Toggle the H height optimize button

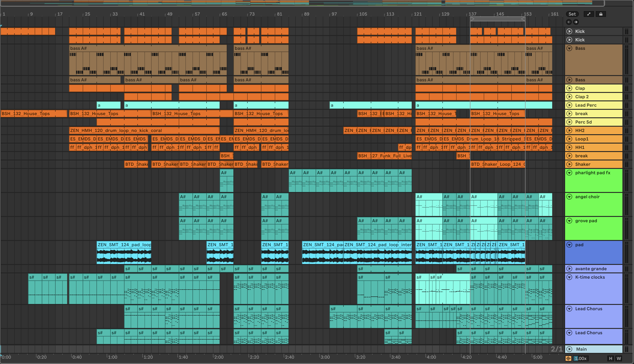[610, 358]
